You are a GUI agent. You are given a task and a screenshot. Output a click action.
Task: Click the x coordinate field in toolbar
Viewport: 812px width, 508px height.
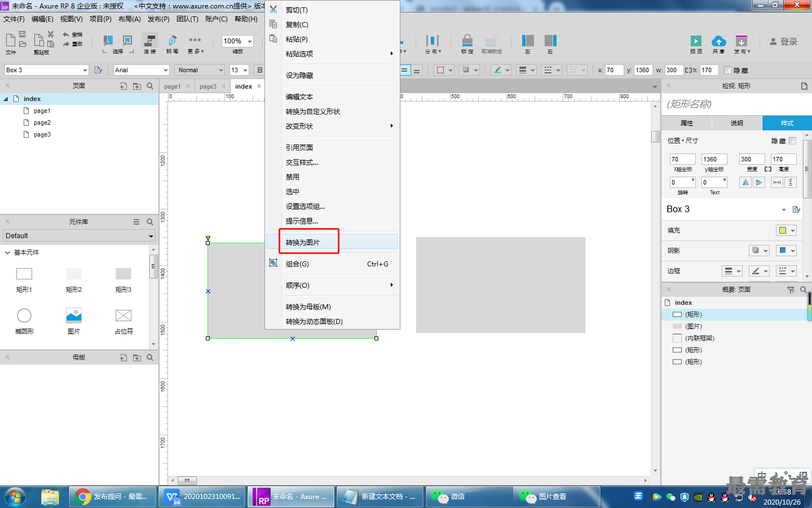point(614,70)
